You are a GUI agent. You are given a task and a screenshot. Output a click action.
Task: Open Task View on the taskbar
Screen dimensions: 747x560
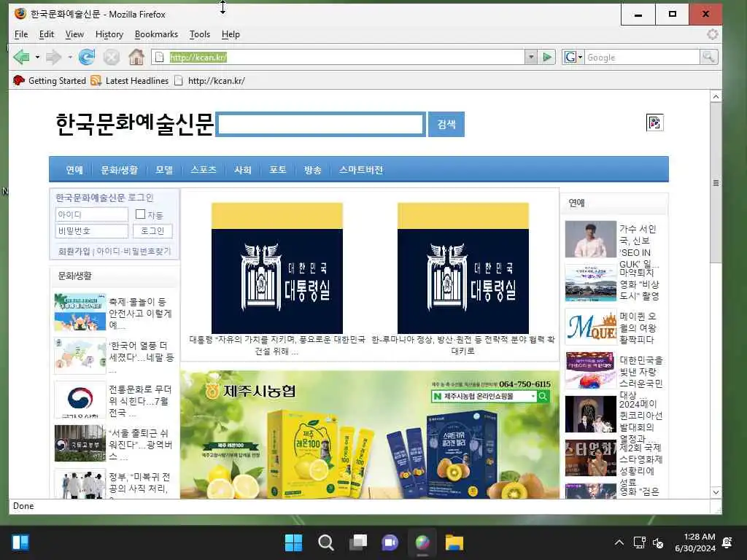[357, 542]
